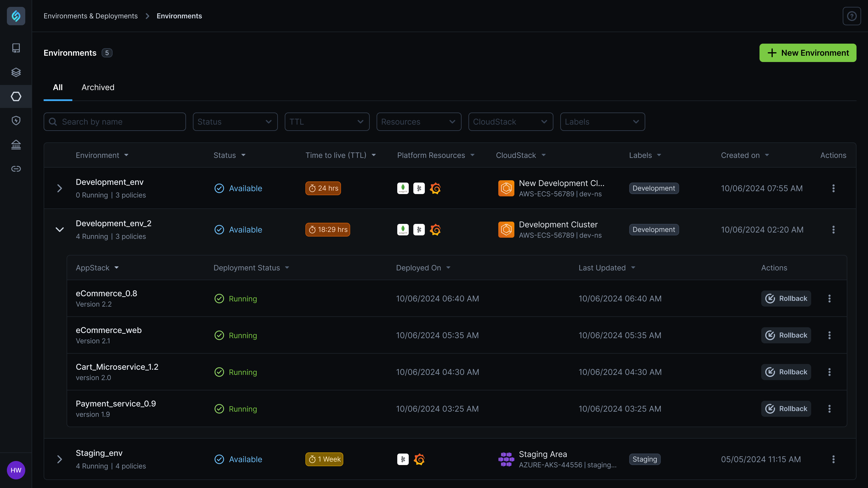This screenshot has width=868, height=488.
Task: Open the Staging_env environment name
Action: pos(99,453)
